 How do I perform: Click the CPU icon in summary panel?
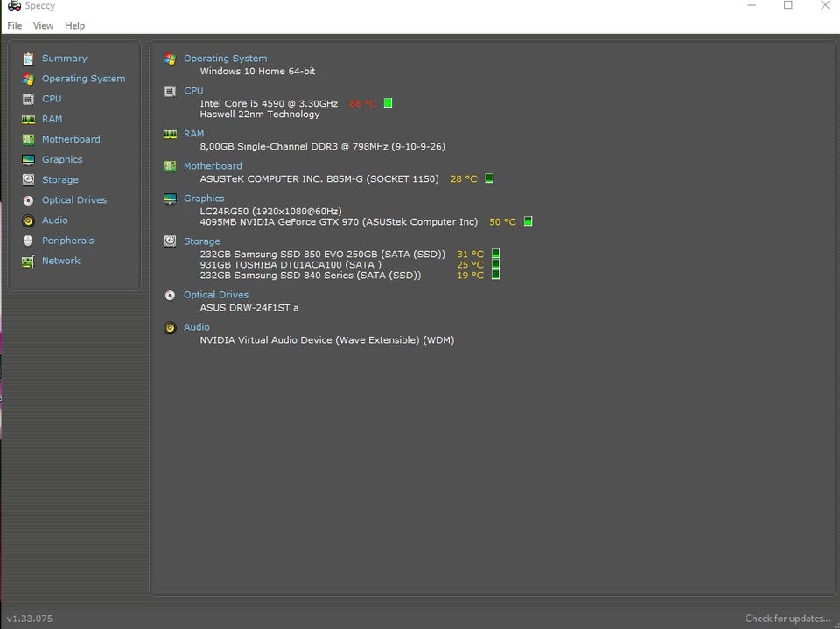(170, 91)
